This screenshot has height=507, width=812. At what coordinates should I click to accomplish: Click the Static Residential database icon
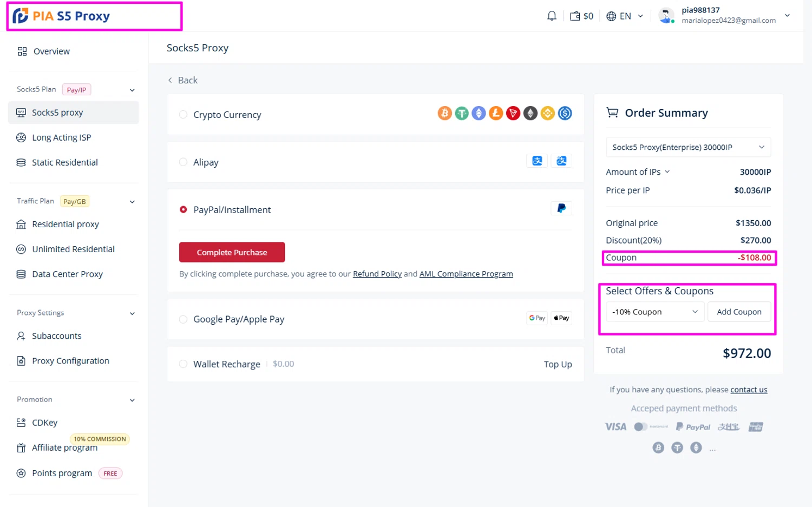21,162
